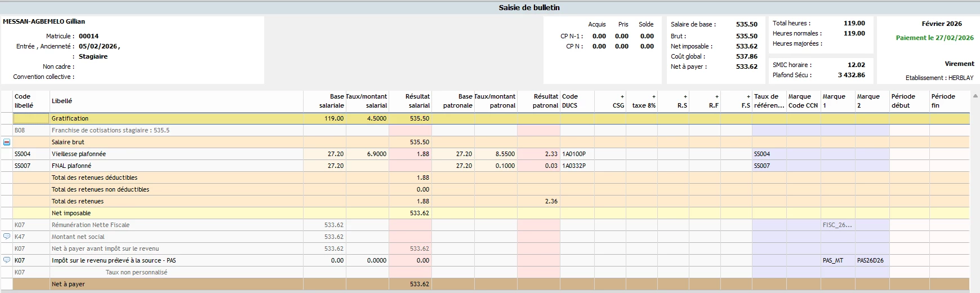Select the Base salariale column header

(324, 101)
